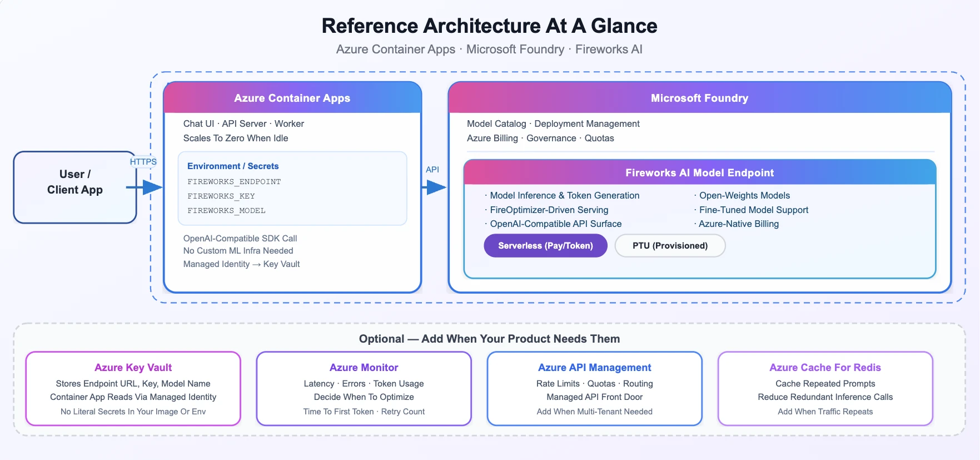Select the FIREWORKS_ENDPOINT variable text

[x=234, y=182]
